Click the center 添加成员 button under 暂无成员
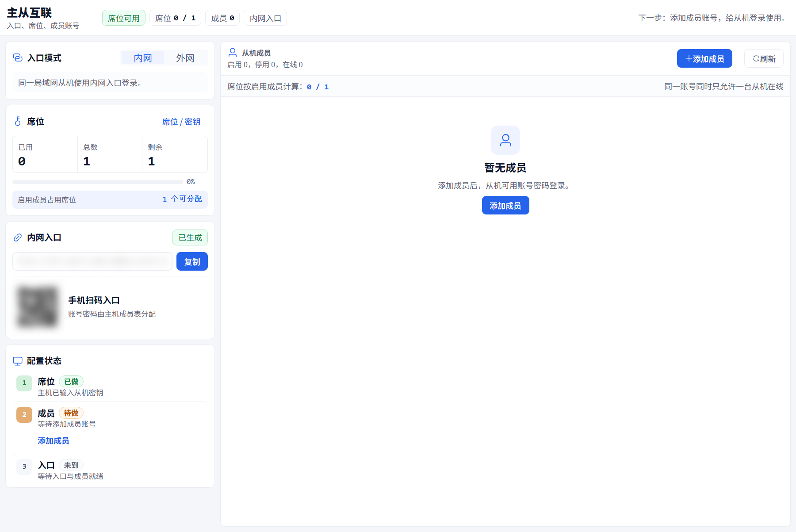Image resolution: width=796 pixels, height=532 pixels. click(x=505, y=205)
